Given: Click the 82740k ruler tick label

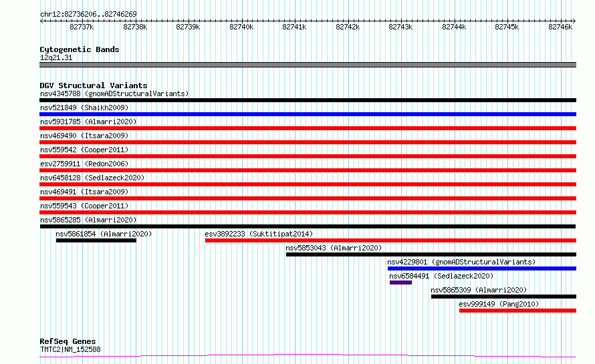Looking at the screenshot, I should (241, 27).
